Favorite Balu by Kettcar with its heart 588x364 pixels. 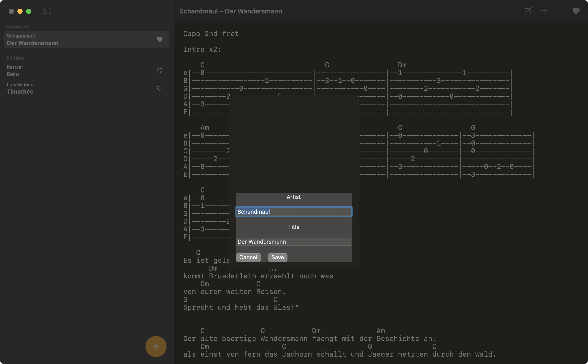pos(160,71)
